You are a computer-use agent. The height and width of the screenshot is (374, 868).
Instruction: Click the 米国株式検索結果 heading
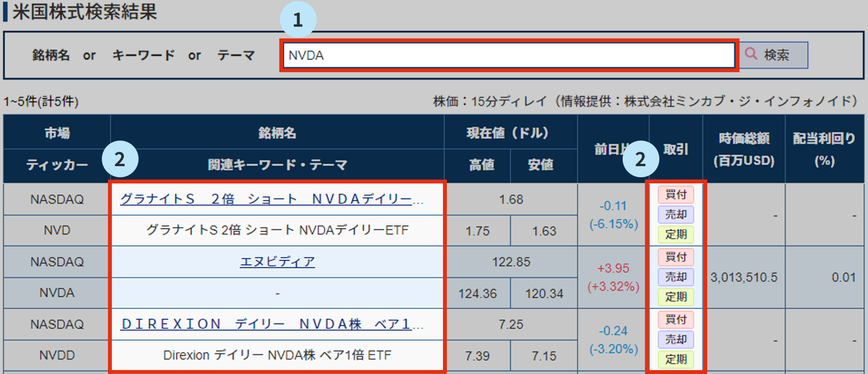tap(85, 12)
